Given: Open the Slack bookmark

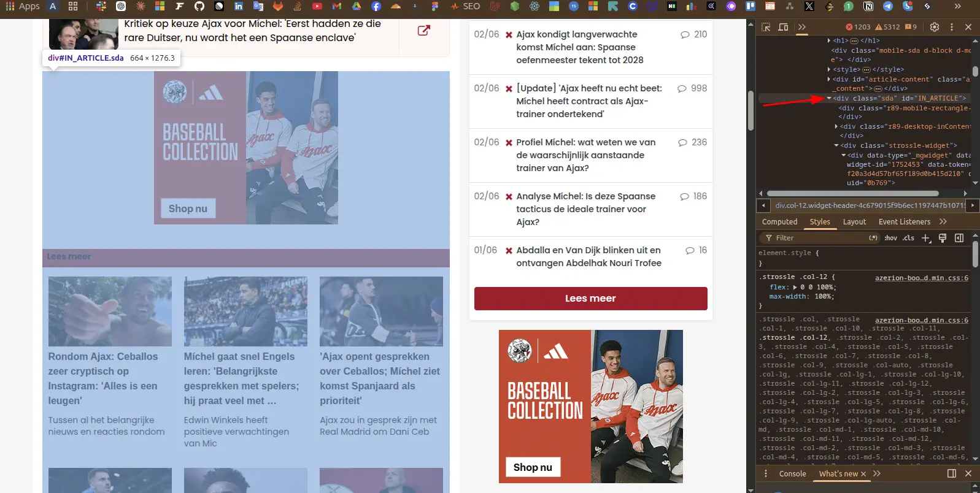Looking at the screenshot, I should pyautogui.click(x=101, y=6).
